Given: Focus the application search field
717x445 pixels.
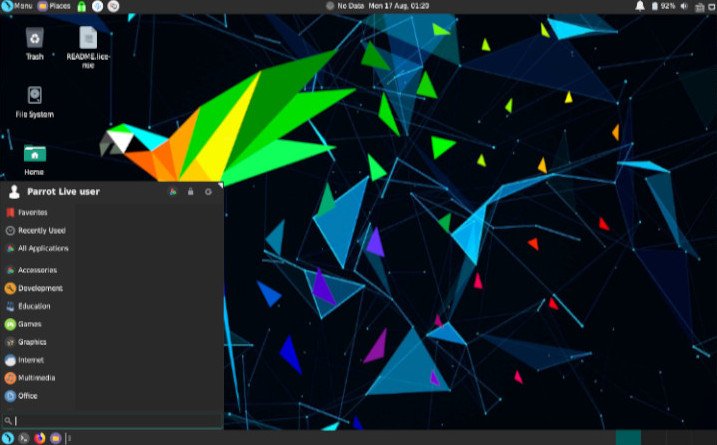Looking at the screenshot, I should point(112,420).
